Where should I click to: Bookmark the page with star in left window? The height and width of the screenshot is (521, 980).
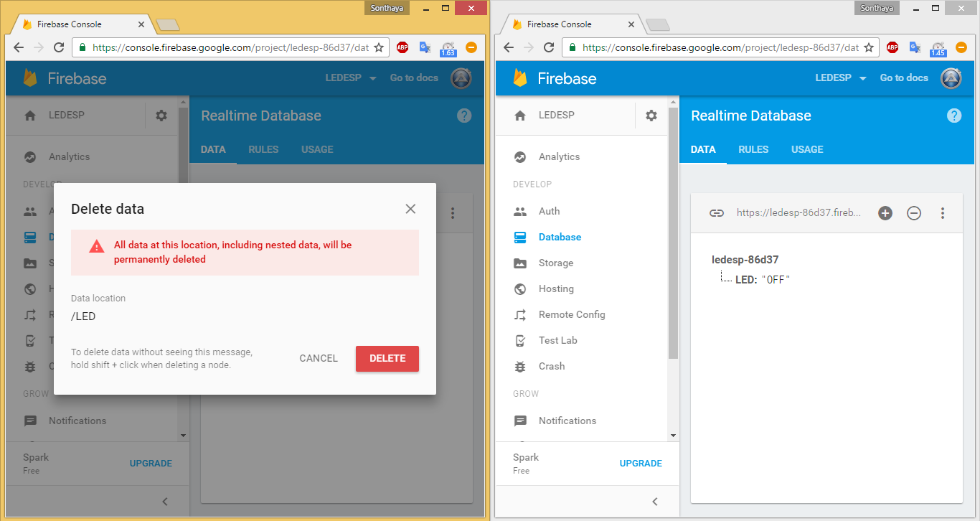pos(379,47)
